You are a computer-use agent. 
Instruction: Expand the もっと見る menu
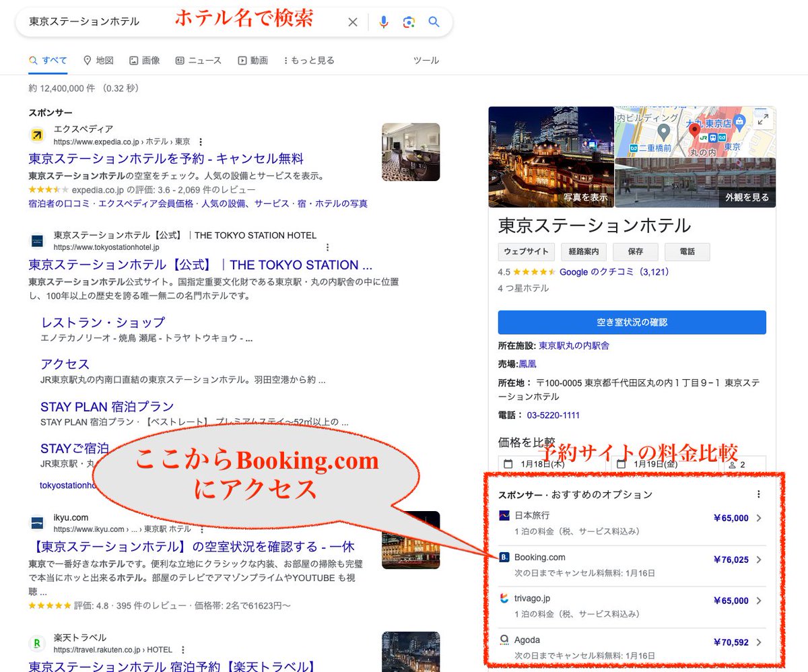(x=309, y=60)
